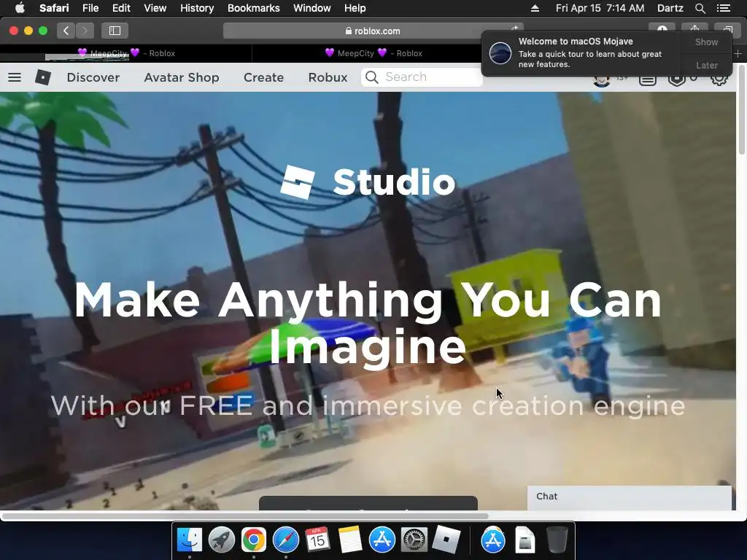
Task: Click the Safari compass Dock icon
Action: coord(286,540)
